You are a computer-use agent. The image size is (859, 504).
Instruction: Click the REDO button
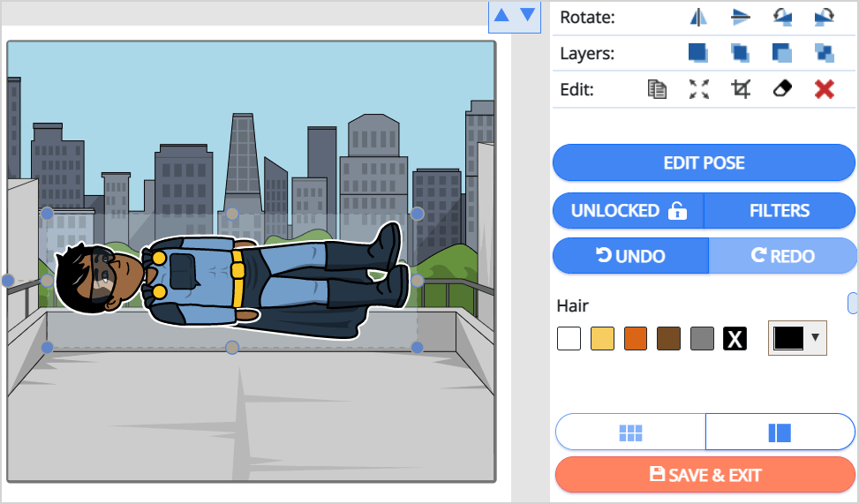pyautogui.click(x=782, y=256)
